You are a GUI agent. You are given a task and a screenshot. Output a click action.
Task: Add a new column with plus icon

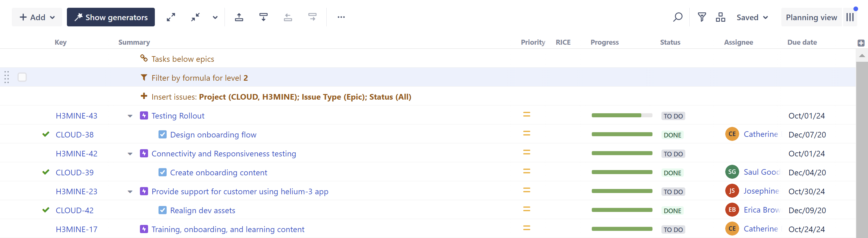coord(861,43)
